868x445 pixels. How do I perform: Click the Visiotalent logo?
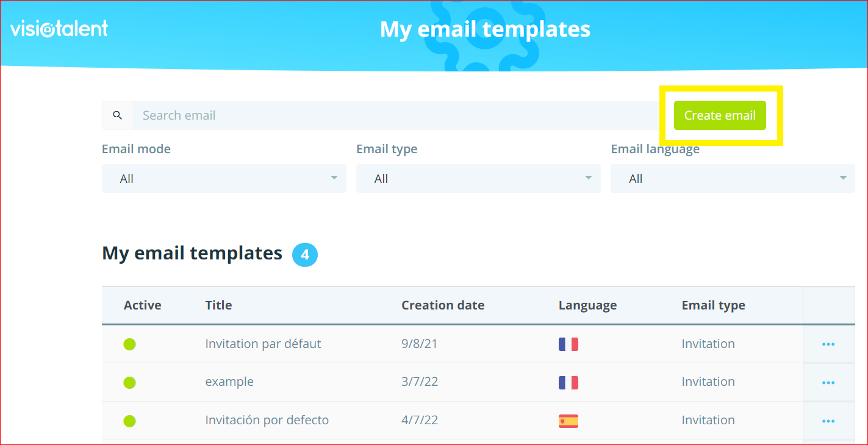coord(59,29)
